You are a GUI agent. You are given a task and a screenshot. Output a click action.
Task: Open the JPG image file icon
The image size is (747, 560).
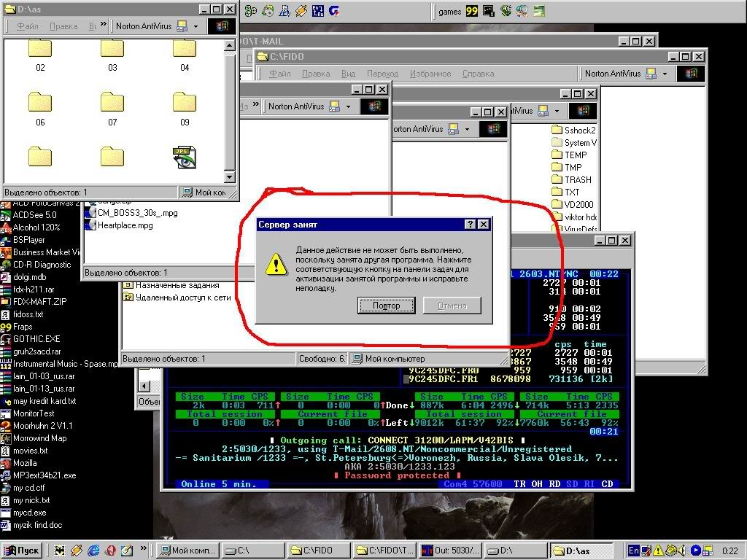pos(185,157)
